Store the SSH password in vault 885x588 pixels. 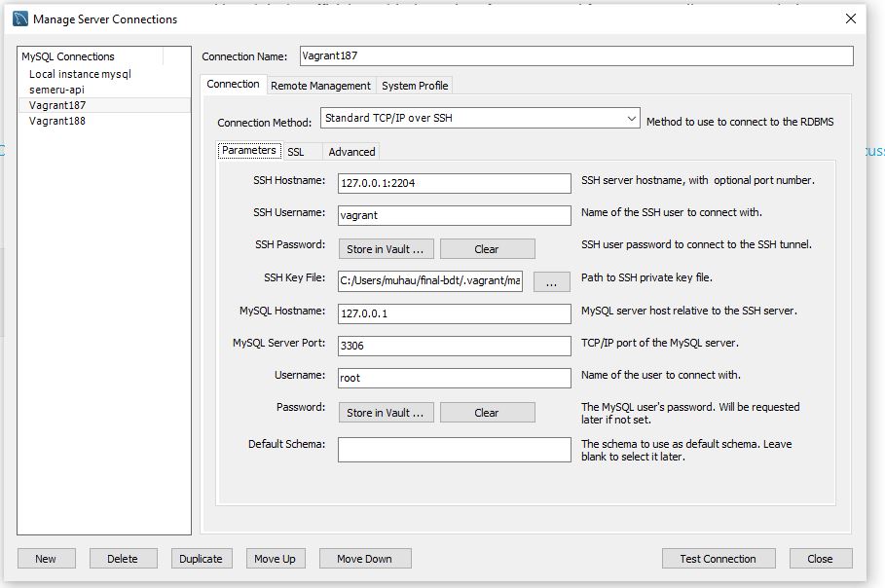pyautogui.click(x=387, y=249)
